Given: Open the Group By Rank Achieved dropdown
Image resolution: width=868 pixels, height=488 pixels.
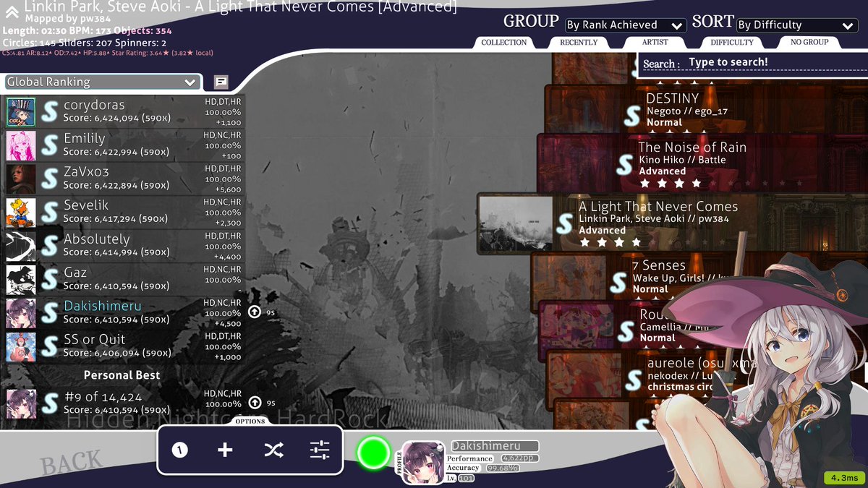Looking at the screenshot, I should [x=625, y=25].
